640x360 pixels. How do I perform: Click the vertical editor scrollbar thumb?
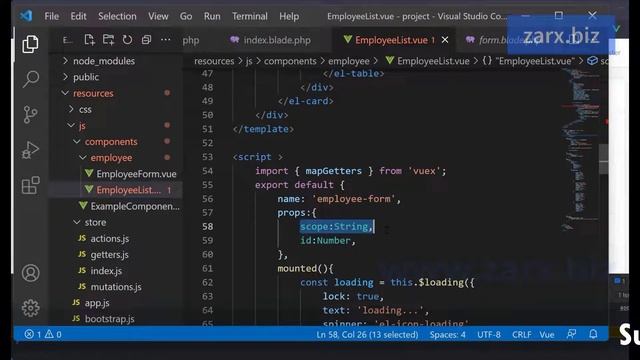604,159
